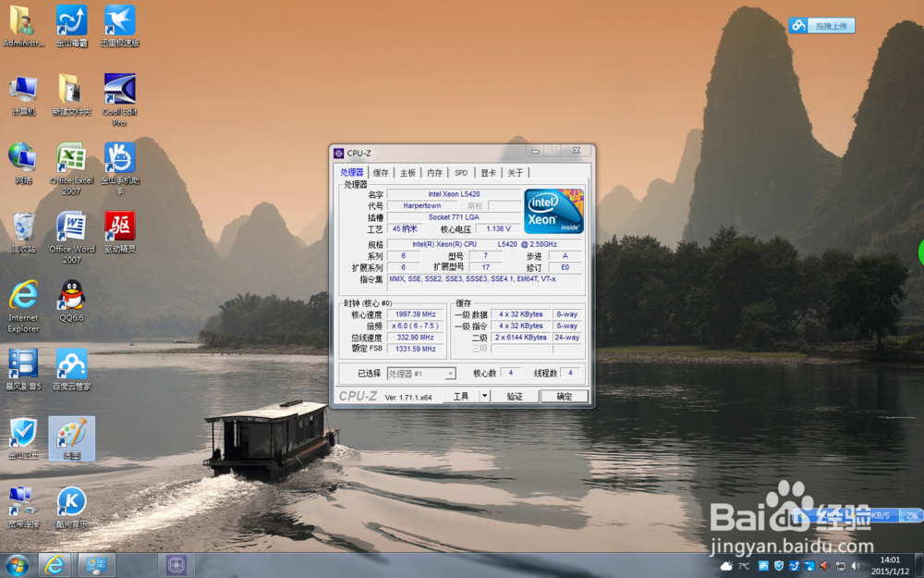Launch 金山毒霸 desktop shortcut
This screenshot has width=924, height=578.
72,27
